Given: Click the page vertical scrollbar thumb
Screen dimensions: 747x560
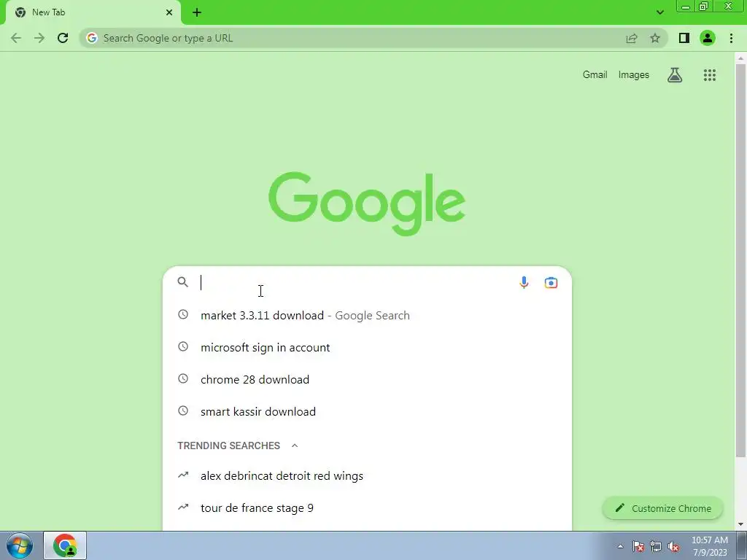Looking at the screenshot, I should pyautogui.click(x=740, y=261).
